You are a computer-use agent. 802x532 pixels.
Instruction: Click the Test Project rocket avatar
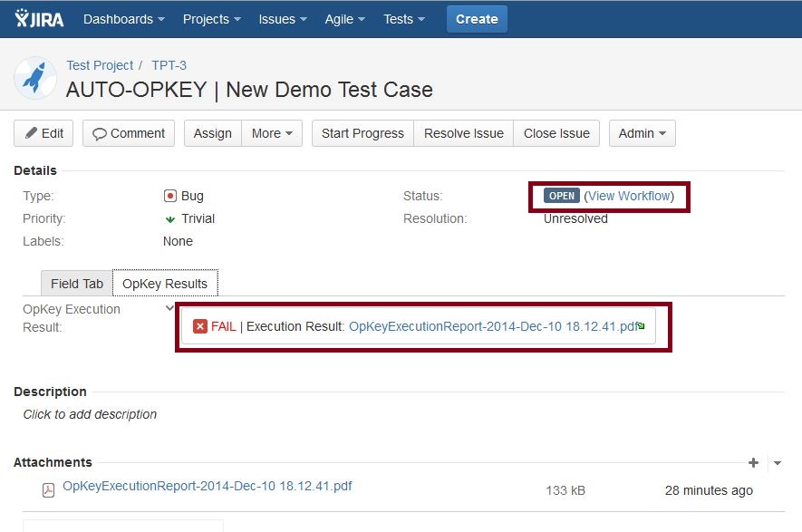[35, 78]
